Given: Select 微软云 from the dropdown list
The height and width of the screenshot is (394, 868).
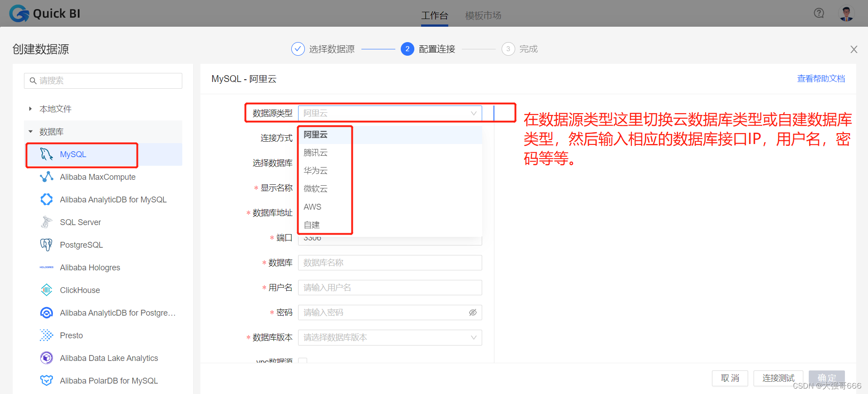Looking at the screenshot, I should [390, 189].
